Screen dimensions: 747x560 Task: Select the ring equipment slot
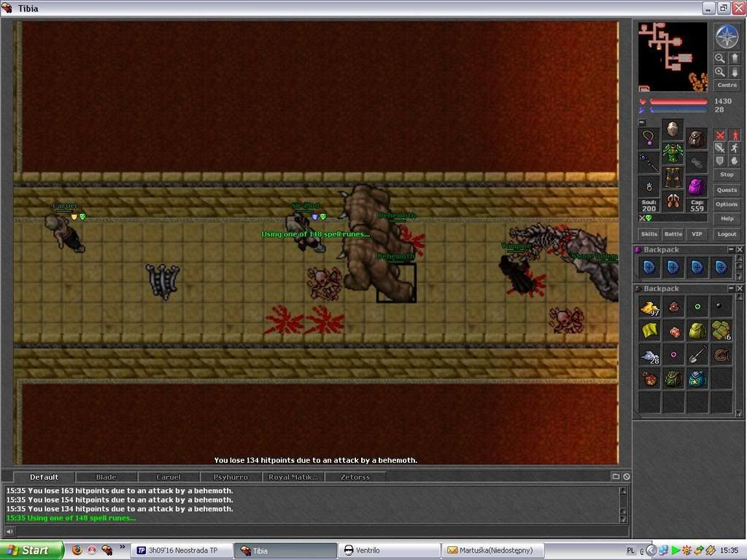point(649,187)
